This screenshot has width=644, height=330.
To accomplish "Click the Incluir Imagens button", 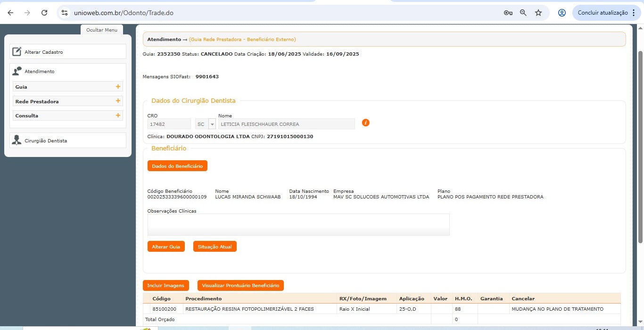I will [165, 286].
